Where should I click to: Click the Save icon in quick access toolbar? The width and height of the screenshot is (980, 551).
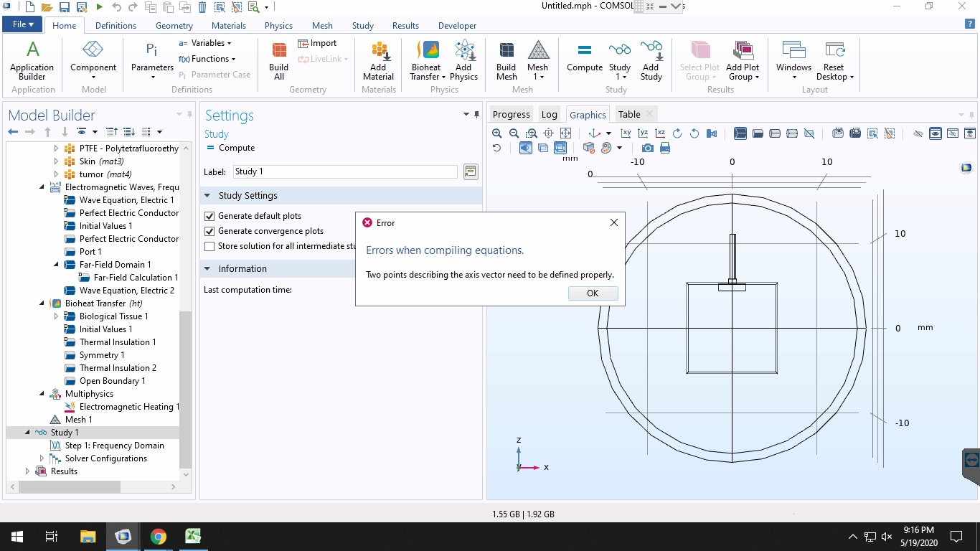pos(64,7)
